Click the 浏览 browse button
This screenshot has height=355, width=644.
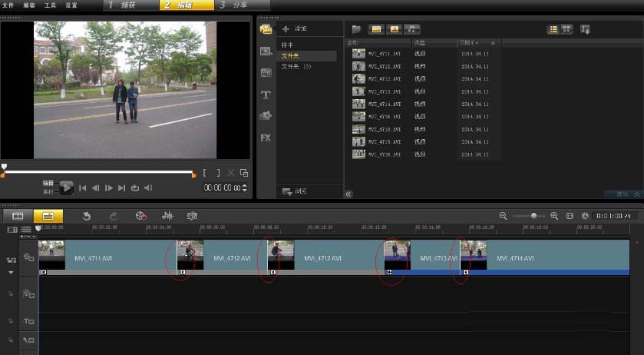(295, 191)
